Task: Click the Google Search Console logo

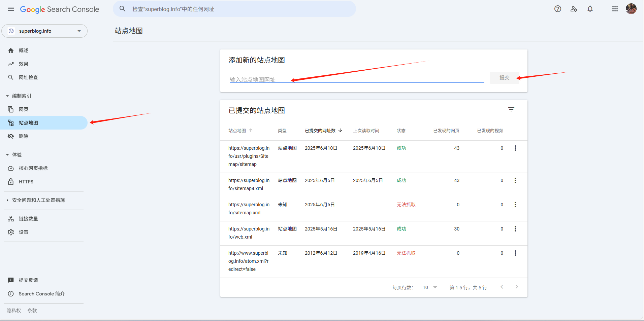Action: (60, 9)
